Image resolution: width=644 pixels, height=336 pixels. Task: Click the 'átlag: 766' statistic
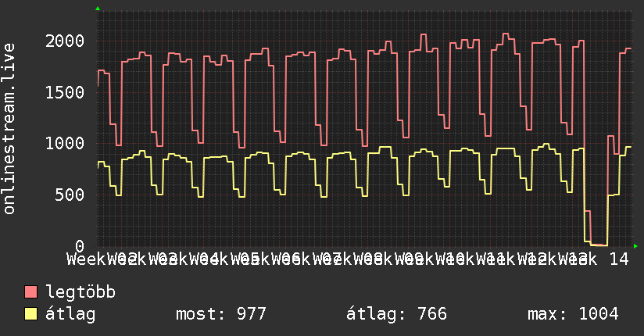396,314
